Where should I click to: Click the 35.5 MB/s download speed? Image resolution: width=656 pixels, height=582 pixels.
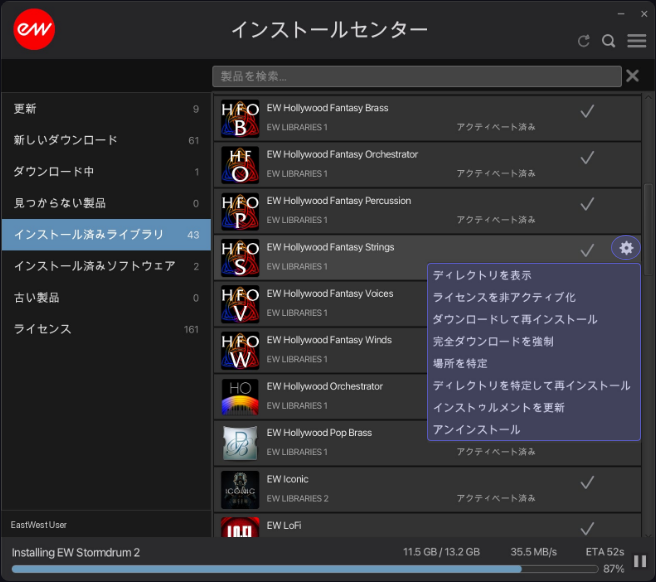(x=533, y=552)
